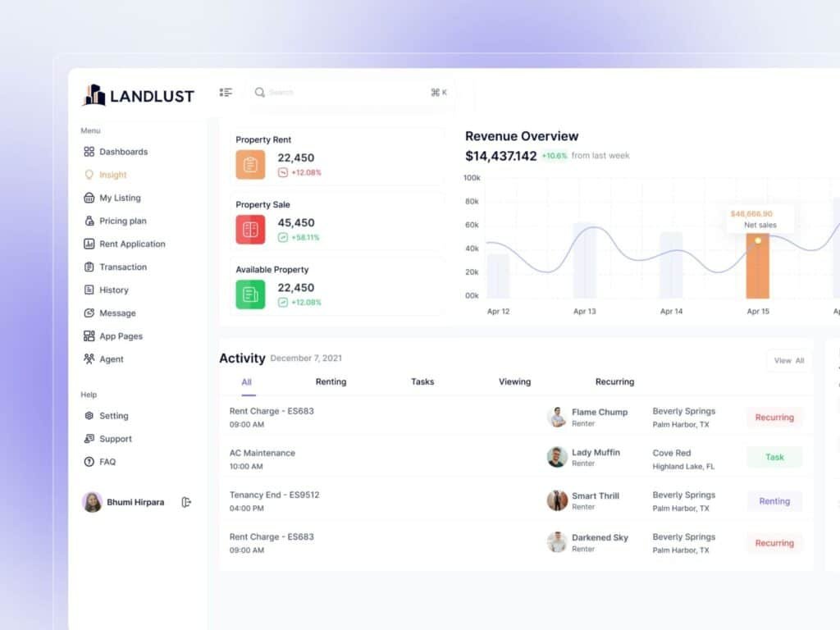
Task: Click the History list icon
Action: click(89, 290)
